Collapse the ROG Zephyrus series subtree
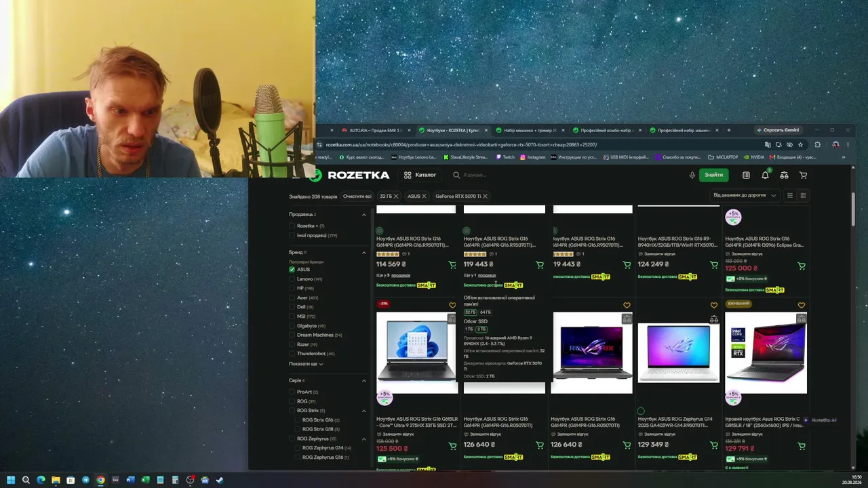Screen dimensions: 868x488 click(x=364, y=439)
